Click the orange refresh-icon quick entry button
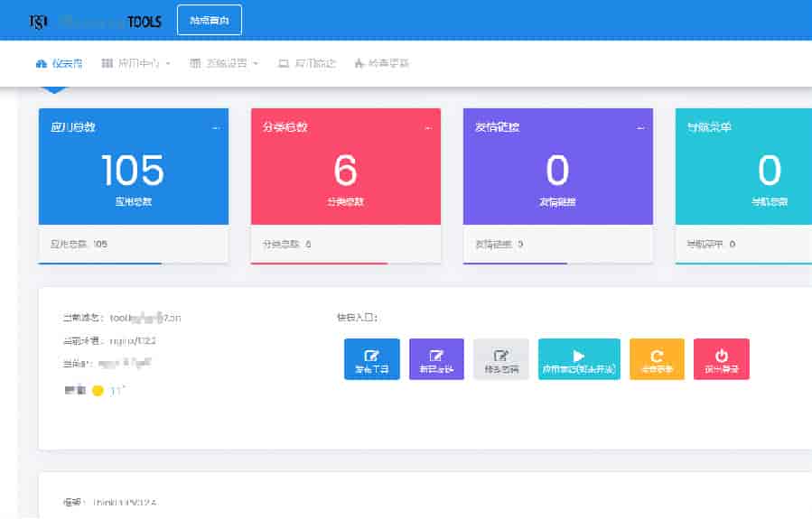 pos(657,359)
